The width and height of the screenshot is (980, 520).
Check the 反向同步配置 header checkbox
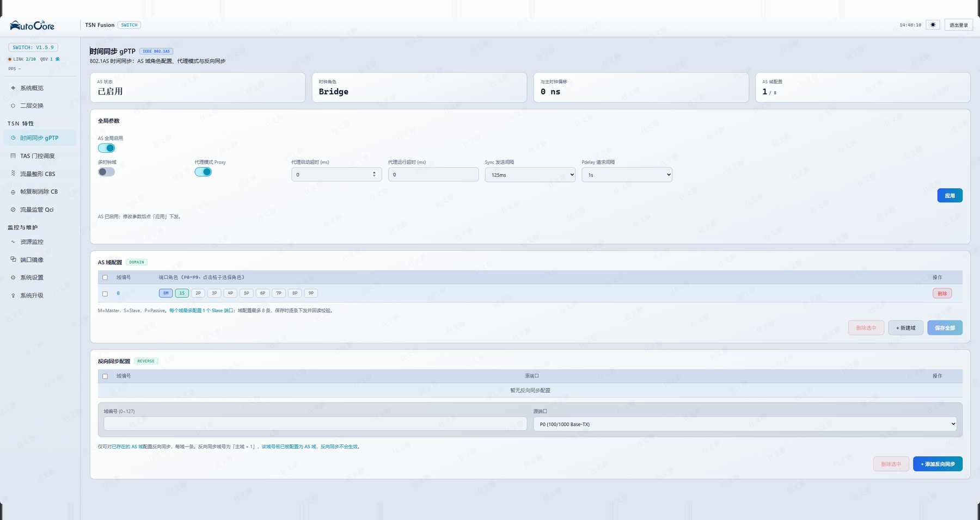click(x=105, y=376)
